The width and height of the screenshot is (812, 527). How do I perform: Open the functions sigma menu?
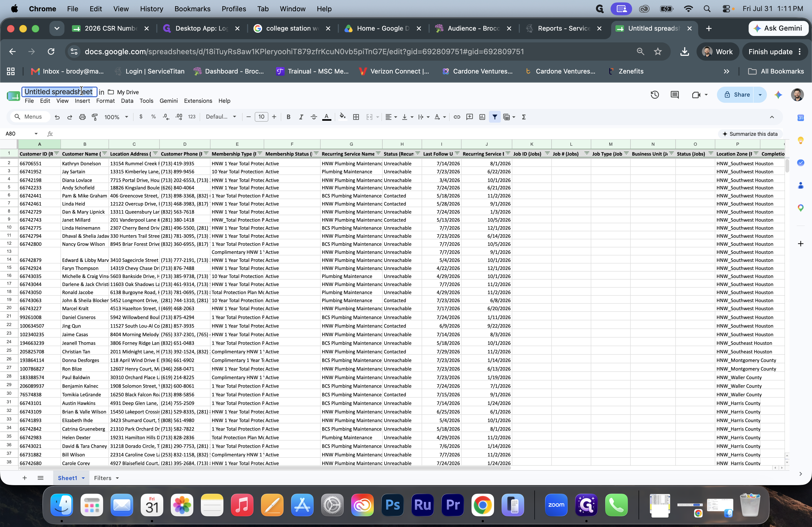[x=524, y=117]
